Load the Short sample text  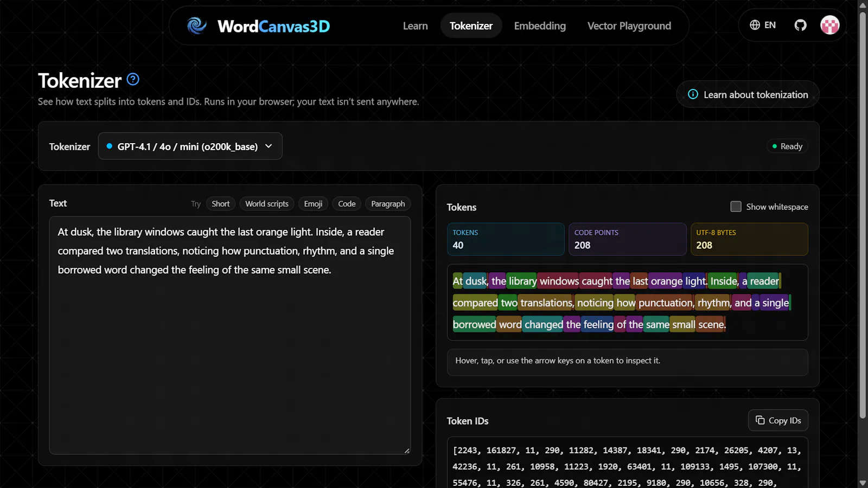point(220,204)
